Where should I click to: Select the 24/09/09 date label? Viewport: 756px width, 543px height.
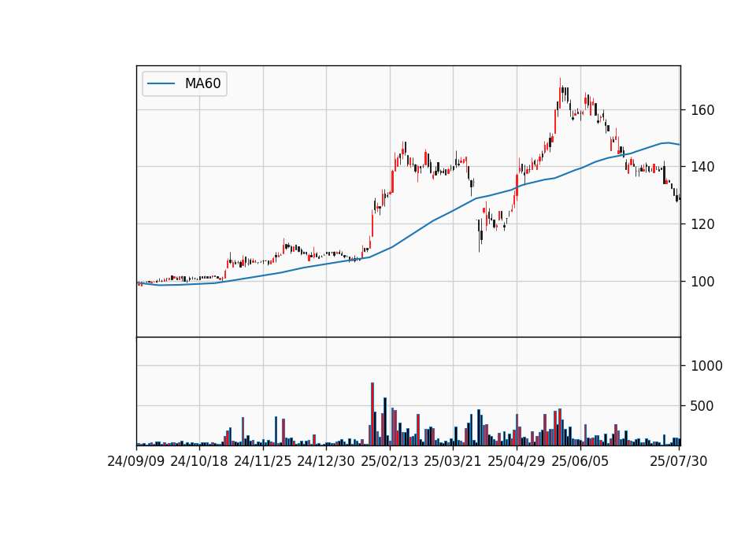136,461
